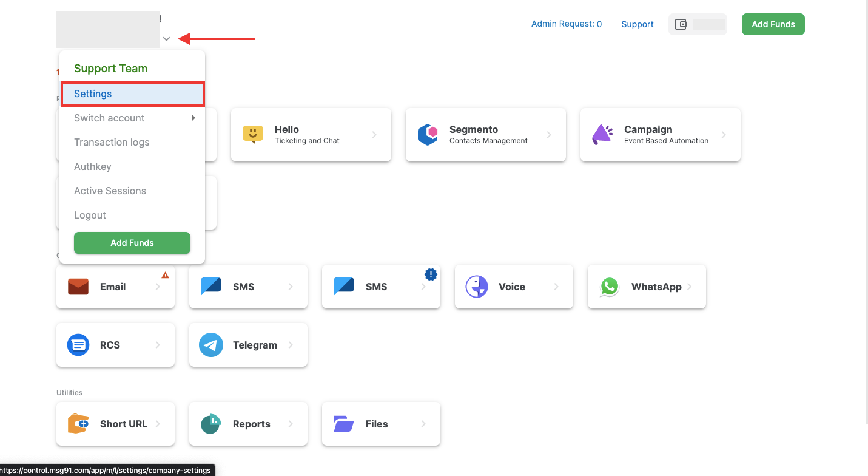Open the WhatsApp logo icon
The height and width of the screenshot is (476, 868).
tap(610, 287)
